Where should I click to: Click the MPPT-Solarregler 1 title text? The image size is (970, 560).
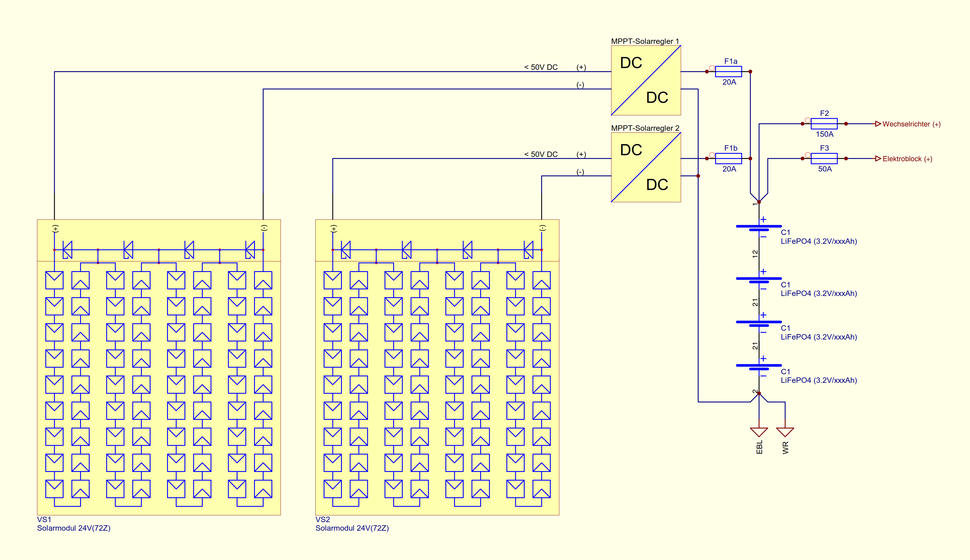[645, 41]
